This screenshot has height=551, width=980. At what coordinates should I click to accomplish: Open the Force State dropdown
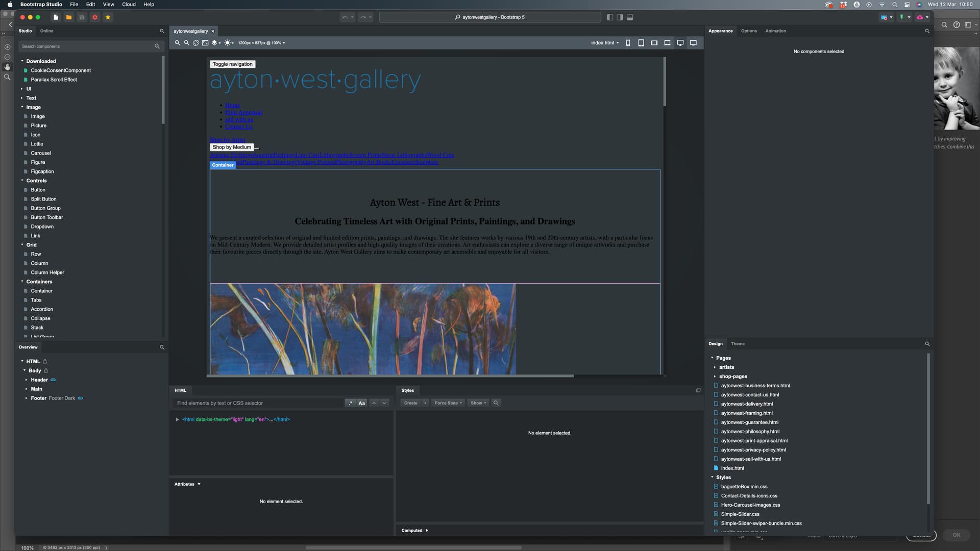(448, 403)
